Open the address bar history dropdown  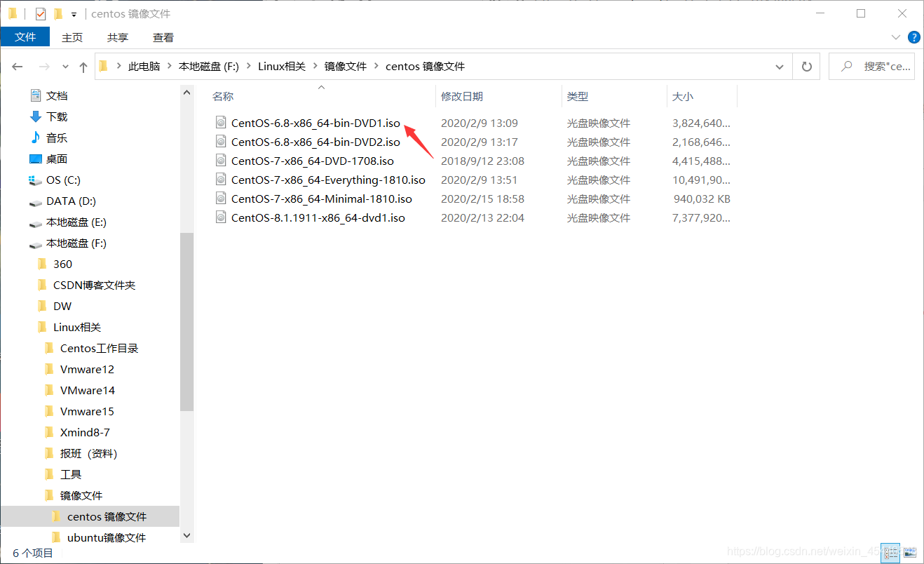[779, 67]
